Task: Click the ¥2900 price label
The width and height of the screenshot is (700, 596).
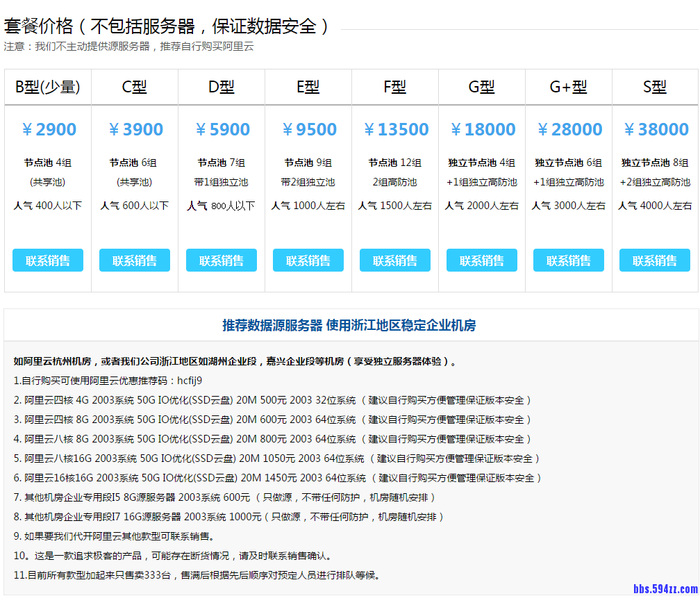Action: coord(48,129)
